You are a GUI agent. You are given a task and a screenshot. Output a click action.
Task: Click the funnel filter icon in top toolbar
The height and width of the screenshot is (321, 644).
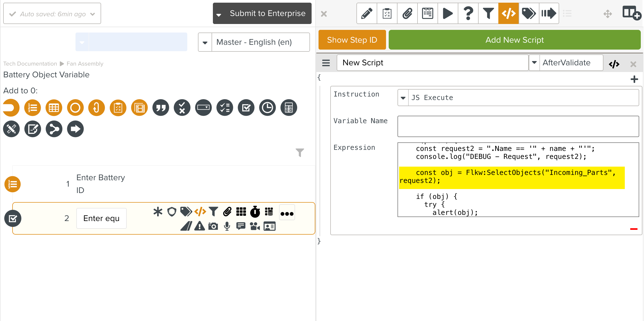[x=488, y=13]
